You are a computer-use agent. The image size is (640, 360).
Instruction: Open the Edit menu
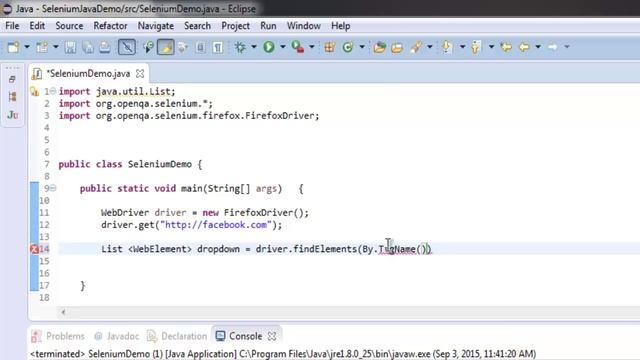tap(37, 26)
